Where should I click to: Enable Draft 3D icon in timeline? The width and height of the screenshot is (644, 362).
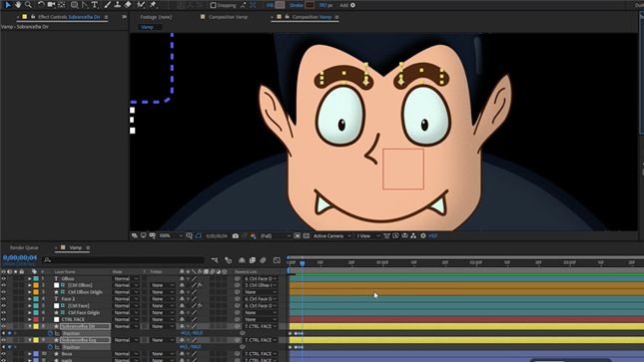click(x=229, y=260)
